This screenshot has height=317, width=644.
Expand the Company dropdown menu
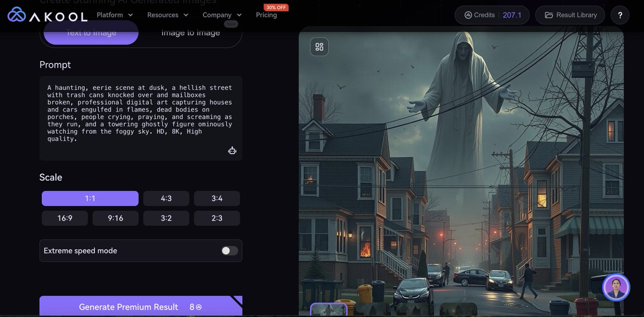(x=222, y=15)
